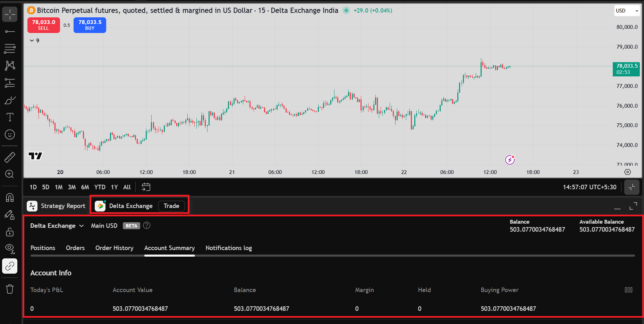Set chart range to 1Y
This screenshot has width=644, height=324.
(115, 187)
